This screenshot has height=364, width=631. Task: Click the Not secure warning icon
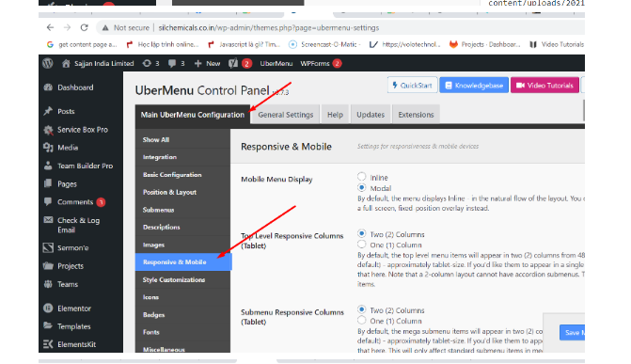click(x=105, y=28)
